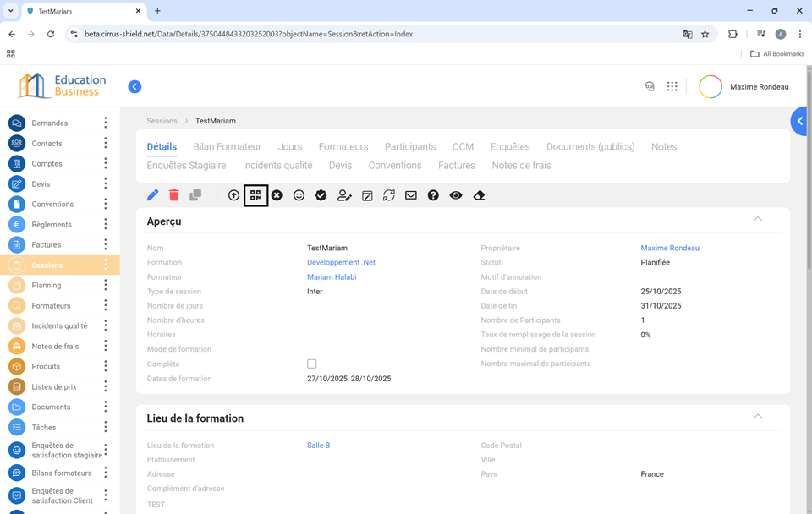
Task: Open options menu next to Factures
Action: pos(106,245)
